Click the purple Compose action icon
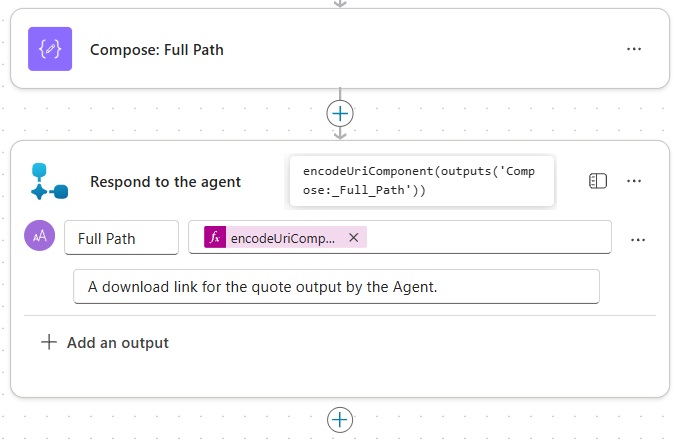This screenshot has height=446, width=680. point(50,49)
